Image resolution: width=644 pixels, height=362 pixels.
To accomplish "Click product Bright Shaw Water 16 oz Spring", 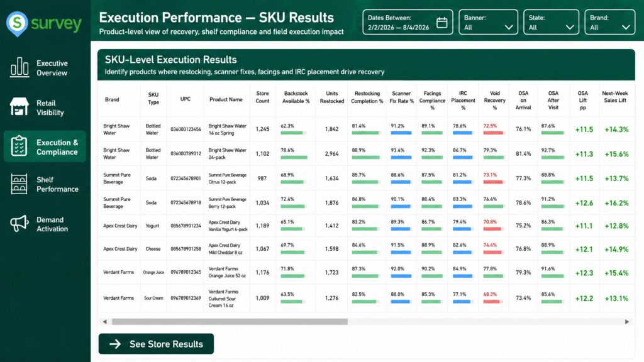I will point(227,129).
